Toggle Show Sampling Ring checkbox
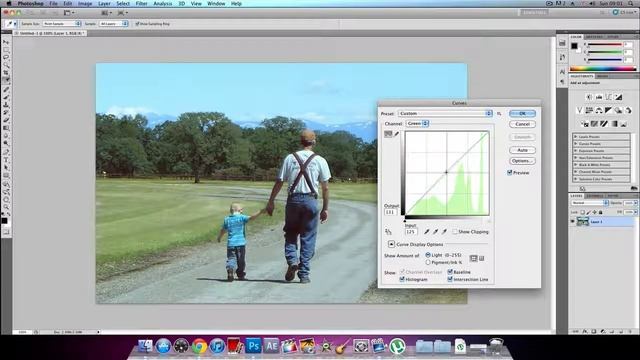This screenshot has height=360, width=640. point(137,24)
